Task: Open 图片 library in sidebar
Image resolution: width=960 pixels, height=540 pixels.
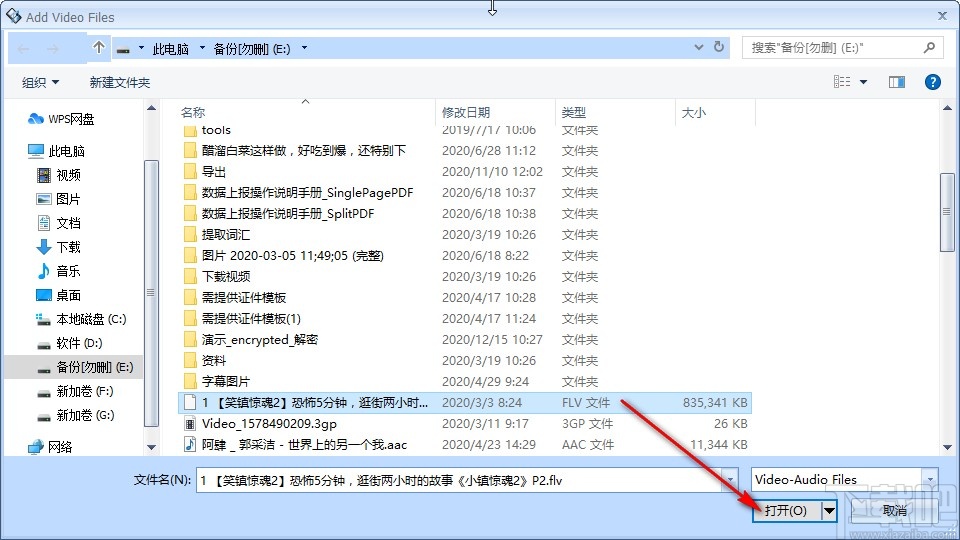Action: click(x=59, y=199)
